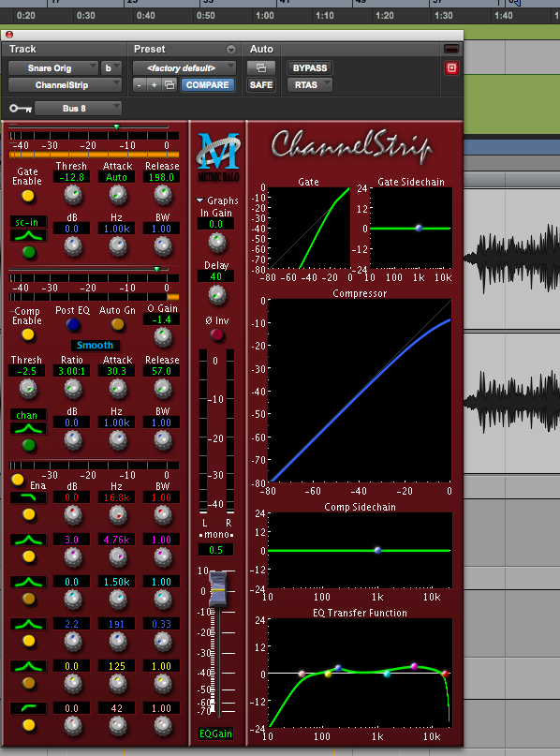Open the Bus 8 key input dropdown
Image resolution: width=560 pixels, height=756 pixels.
[78, 109]
